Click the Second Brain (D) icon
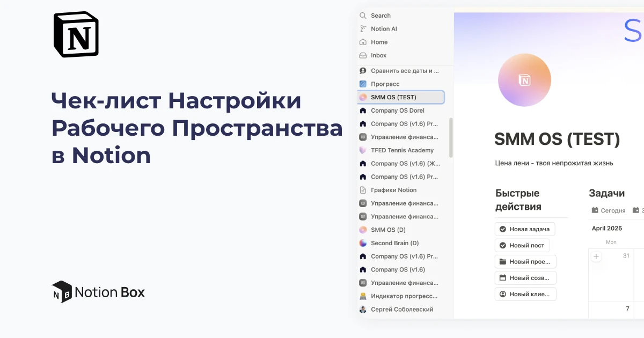644x338 pixels. click(x=363, y=243)
